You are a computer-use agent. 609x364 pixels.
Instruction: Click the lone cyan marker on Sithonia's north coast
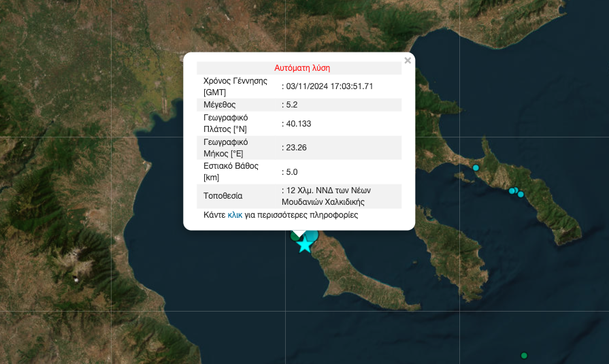[476, 168]
